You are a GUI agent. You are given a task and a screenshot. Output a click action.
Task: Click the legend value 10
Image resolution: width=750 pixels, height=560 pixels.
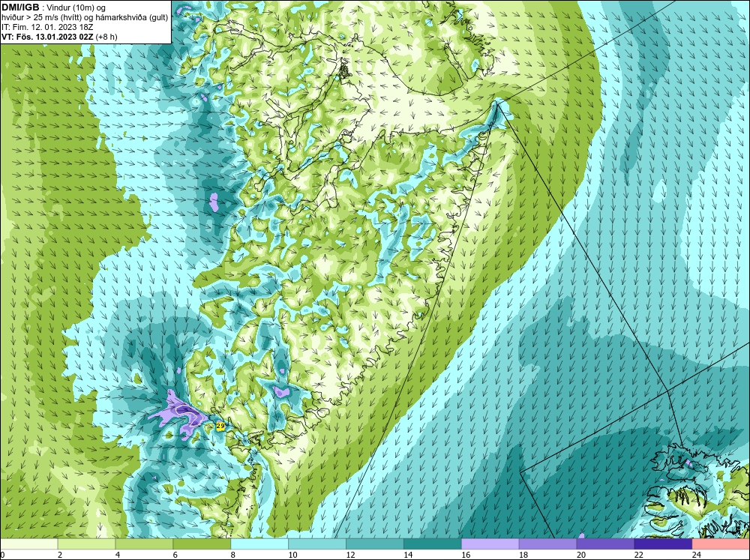point(292,555)
